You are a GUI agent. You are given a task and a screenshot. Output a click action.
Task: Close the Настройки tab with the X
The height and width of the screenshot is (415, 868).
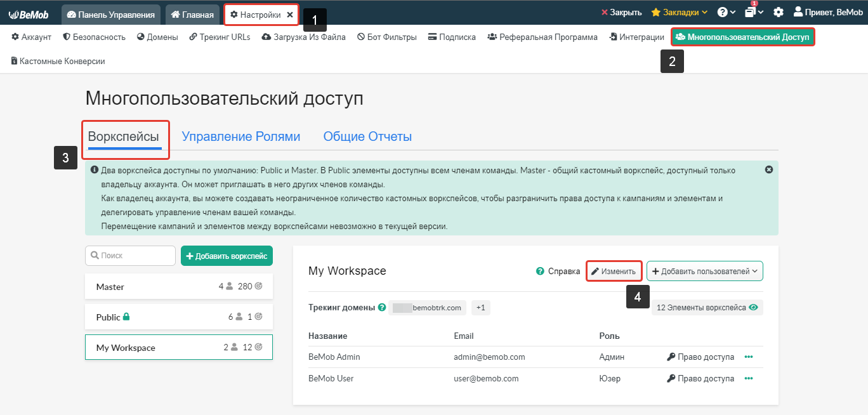click(x=289, y=14)
